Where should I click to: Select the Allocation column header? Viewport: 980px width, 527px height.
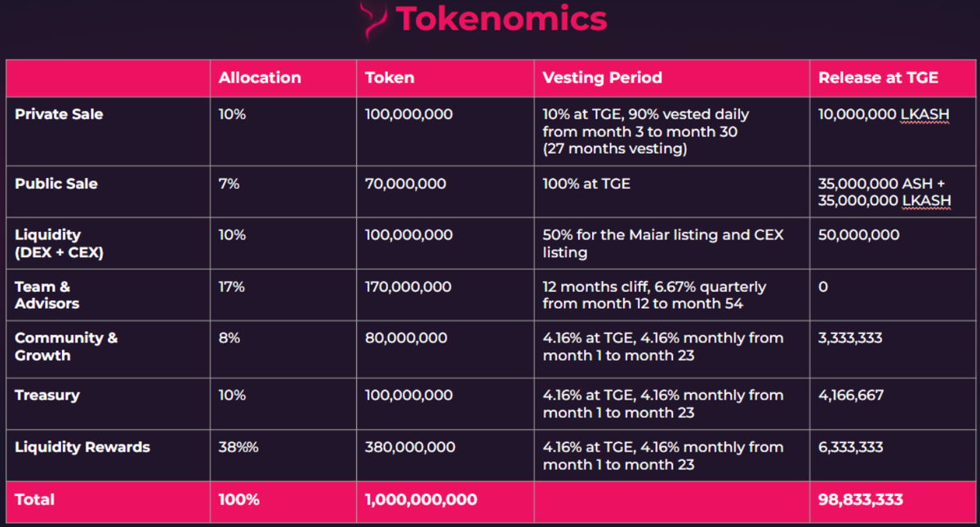tap(260, 78)
